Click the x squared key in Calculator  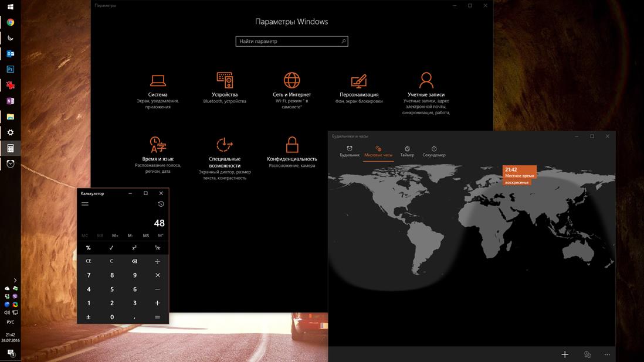click(134, 248)
